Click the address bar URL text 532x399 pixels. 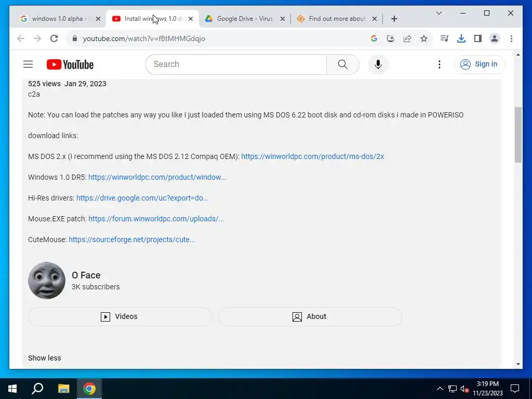click(144, 38)
